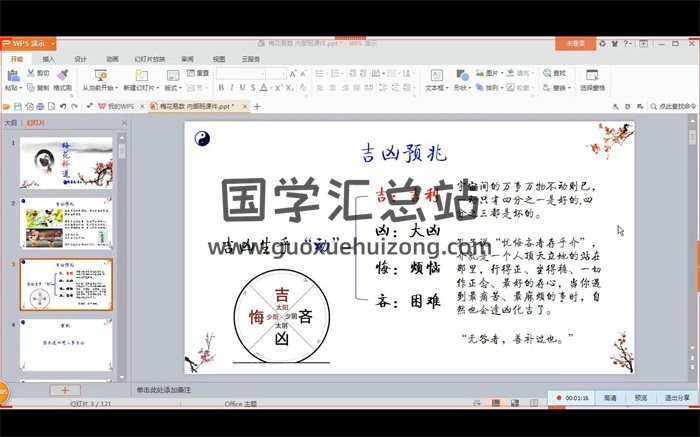
Task: Click the Copy (复制) icon
Action: coord(31,87)
